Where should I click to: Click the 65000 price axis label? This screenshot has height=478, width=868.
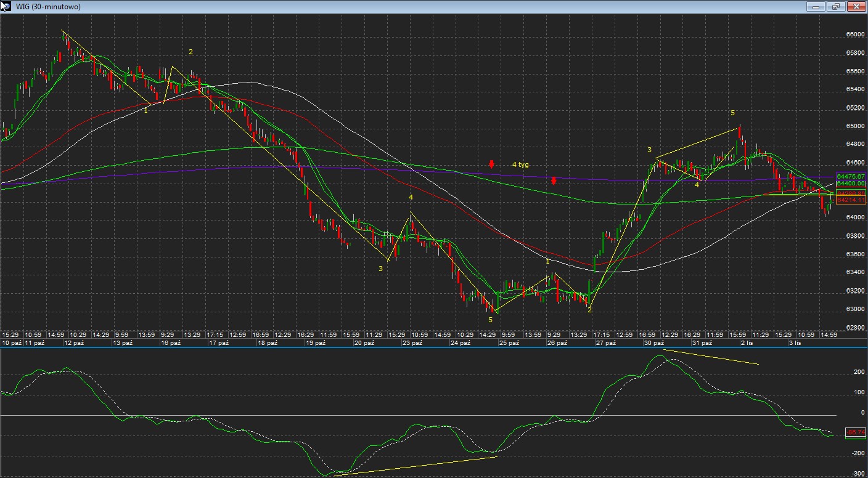tap(854, 126)
